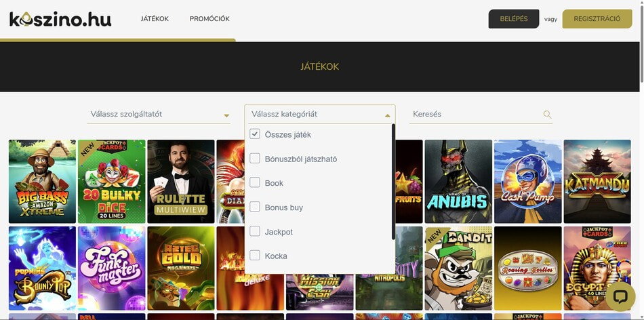Image resolution: width=644 pixels, height=320 pixels.
Task: Click the Jackpot option label
Action: point(279,232)
